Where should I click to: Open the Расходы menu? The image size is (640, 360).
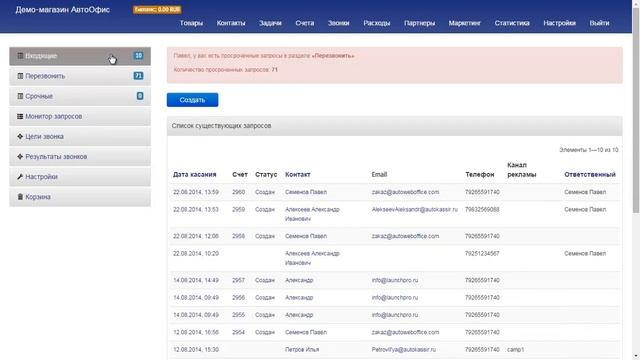(376, 23)
